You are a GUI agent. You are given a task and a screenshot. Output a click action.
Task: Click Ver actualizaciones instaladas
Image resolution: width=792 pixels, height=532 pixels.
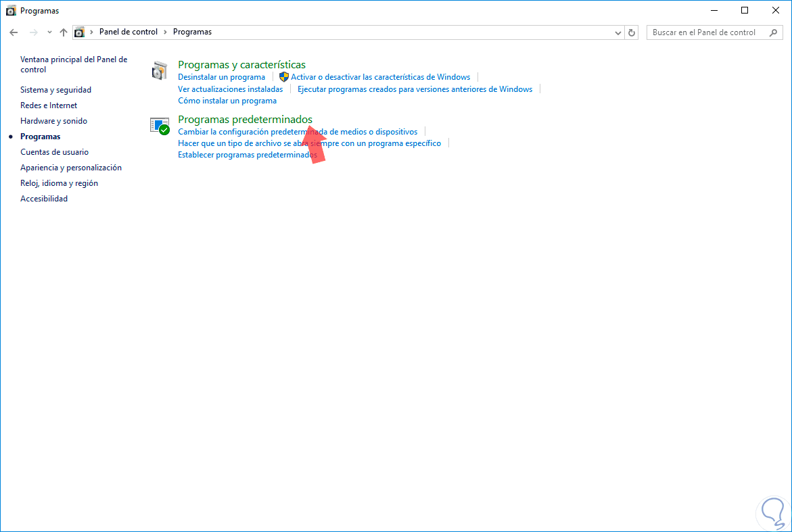point(231,89)
